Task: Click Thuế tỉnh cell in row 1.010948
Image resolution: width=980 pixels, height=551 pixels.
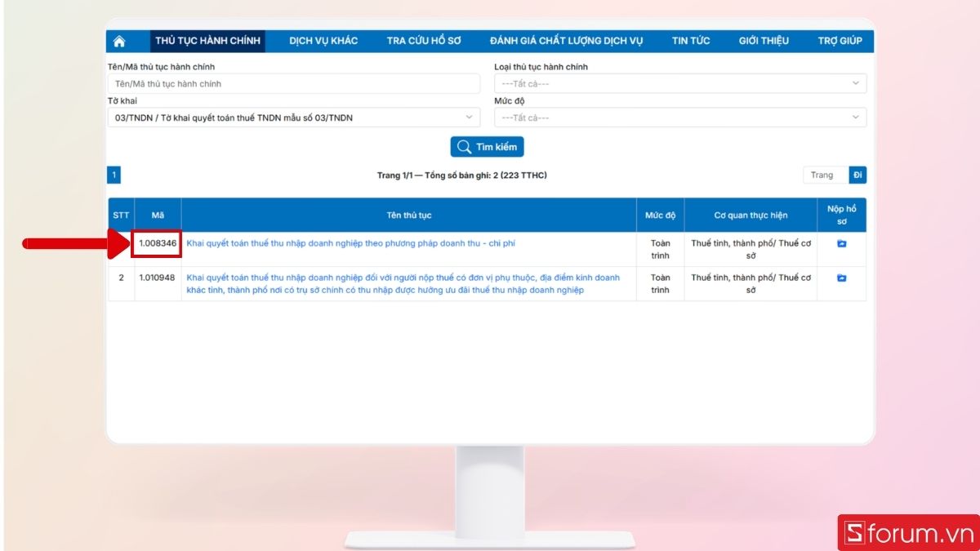Action: 751,283
